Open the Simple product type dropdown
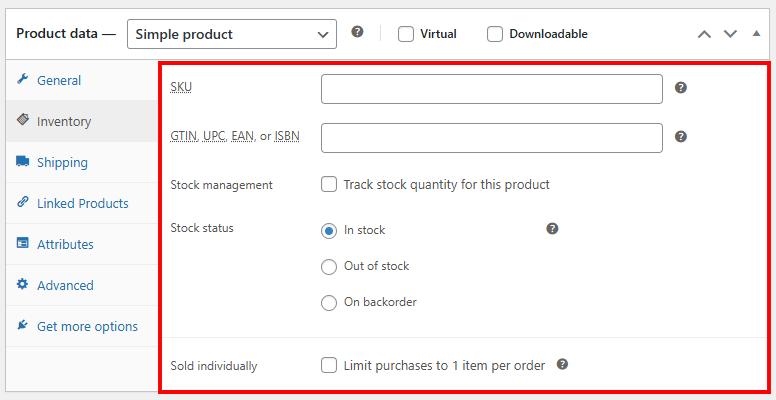 232,34
